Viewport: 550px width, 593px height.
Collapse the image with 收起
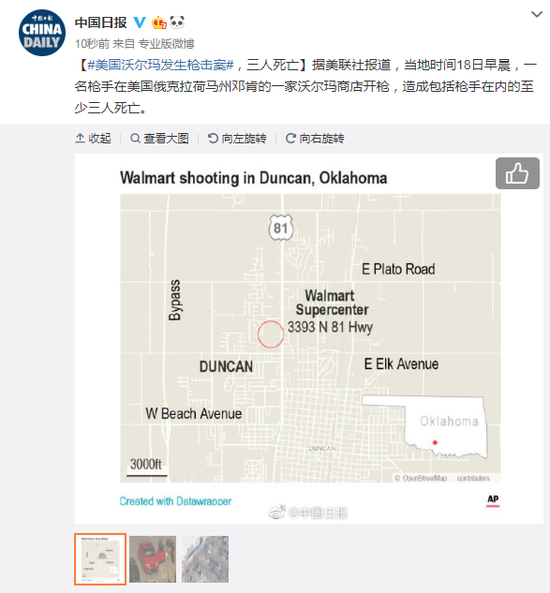click(93, 138)
